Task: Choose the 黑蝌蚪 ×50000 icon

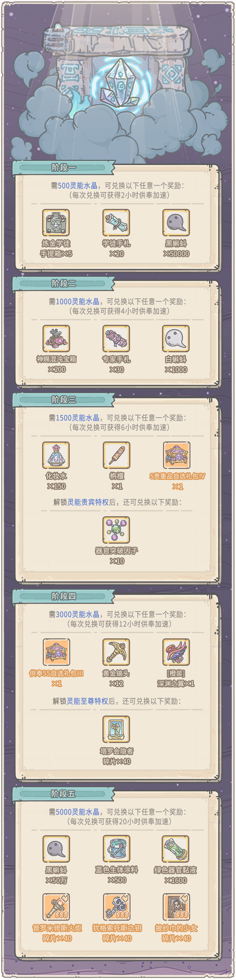Action: [x=176, y=223]
